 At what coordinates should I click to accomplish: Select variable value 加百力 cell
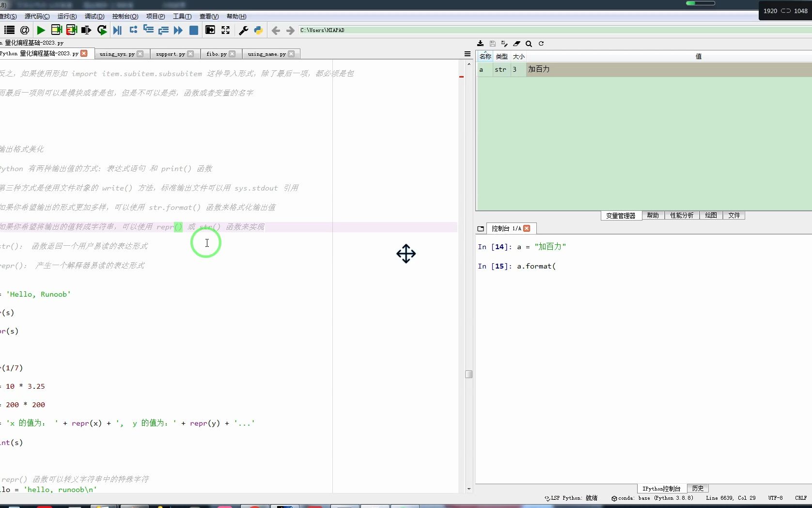[x=669, y=69]
